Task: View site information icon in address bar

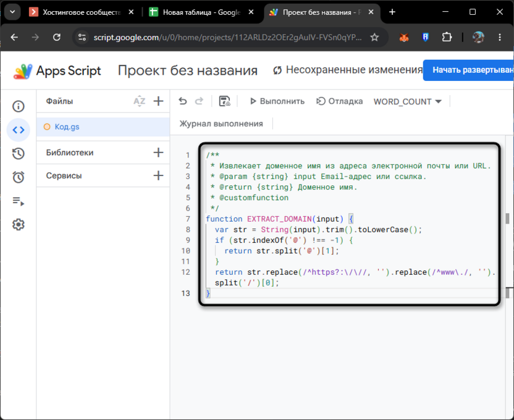Action: (82, 37)
